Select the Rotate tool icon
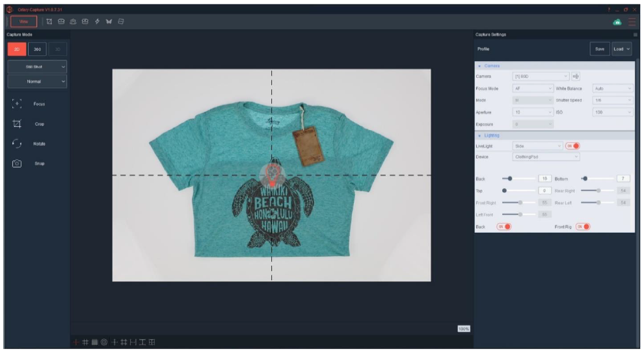The height and width of the screenshot is (351, 644). (17, 144)
